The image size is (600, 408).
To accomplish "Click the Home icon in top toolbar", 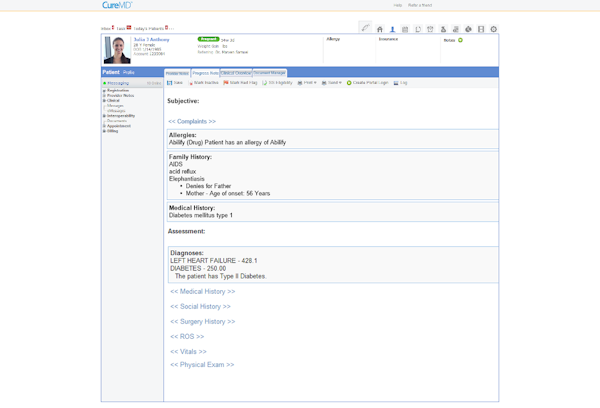I will [380, 29].
